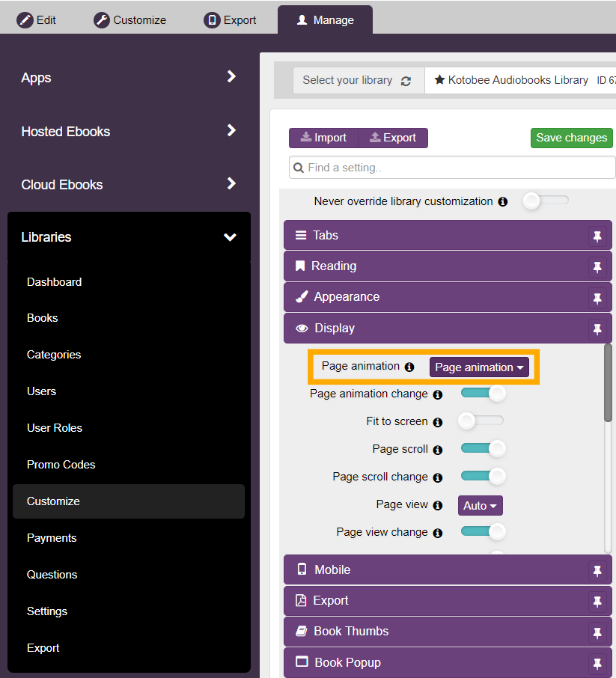
Task: Click the brush icon in Appearance header
Action: tap(302, 297)
